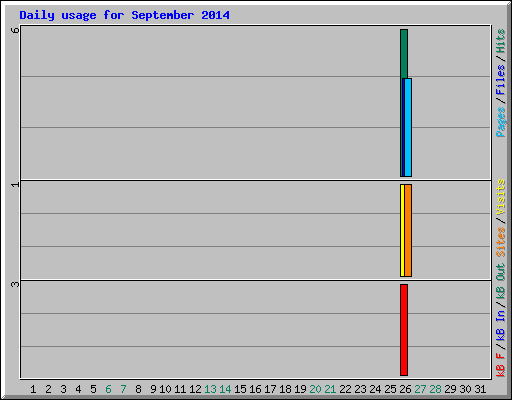Click day 30 on the x-axis
Screen dimensions: 512x400
coord(465,389)
